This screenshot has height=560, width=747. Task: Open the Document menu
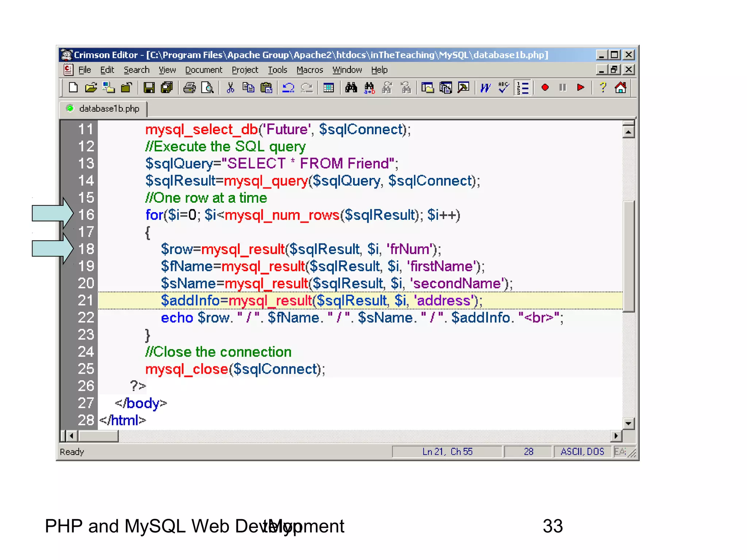tap(204, 70)
